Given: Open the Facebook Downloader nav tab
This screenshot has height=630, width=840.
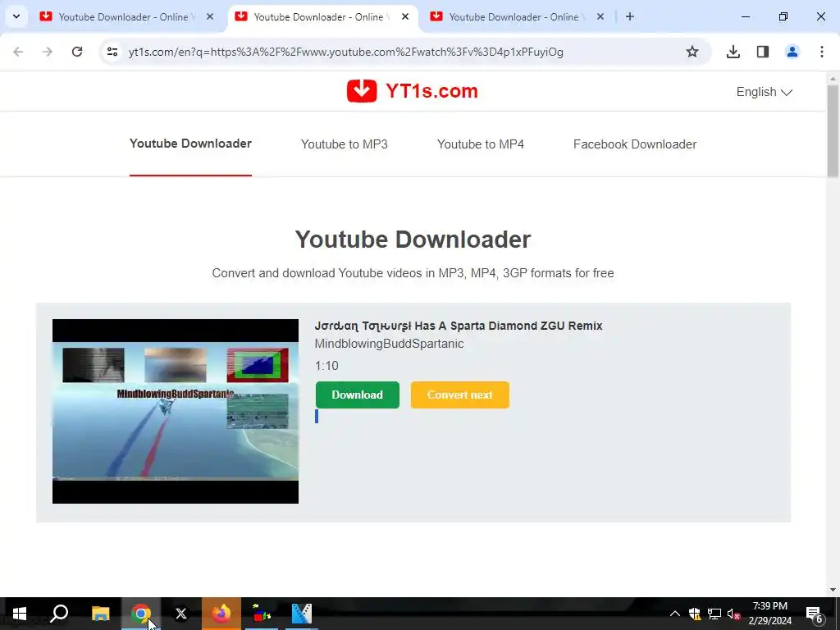Looking at the screenshot, I should (635, 144).
